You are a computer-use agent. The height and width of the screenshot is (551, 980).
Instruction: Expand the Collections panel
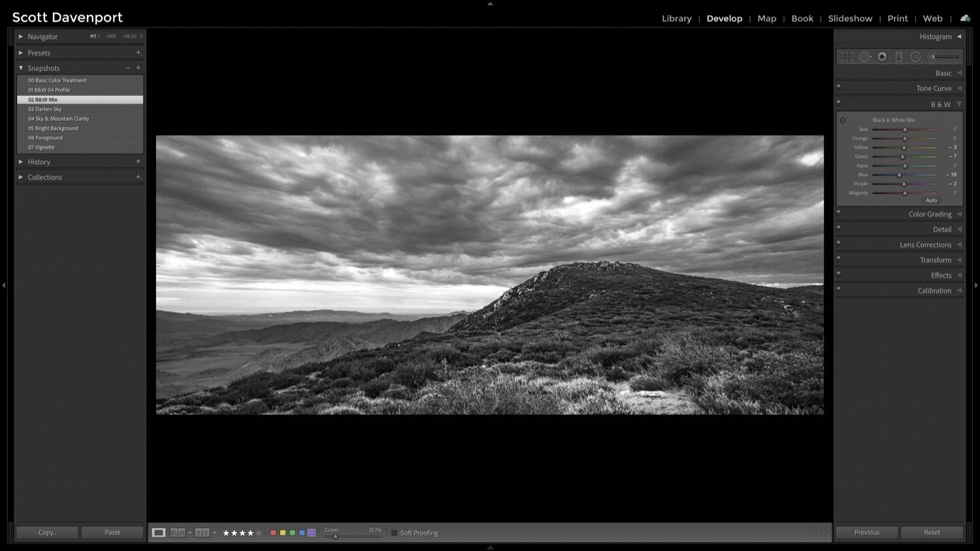[21, 177]
